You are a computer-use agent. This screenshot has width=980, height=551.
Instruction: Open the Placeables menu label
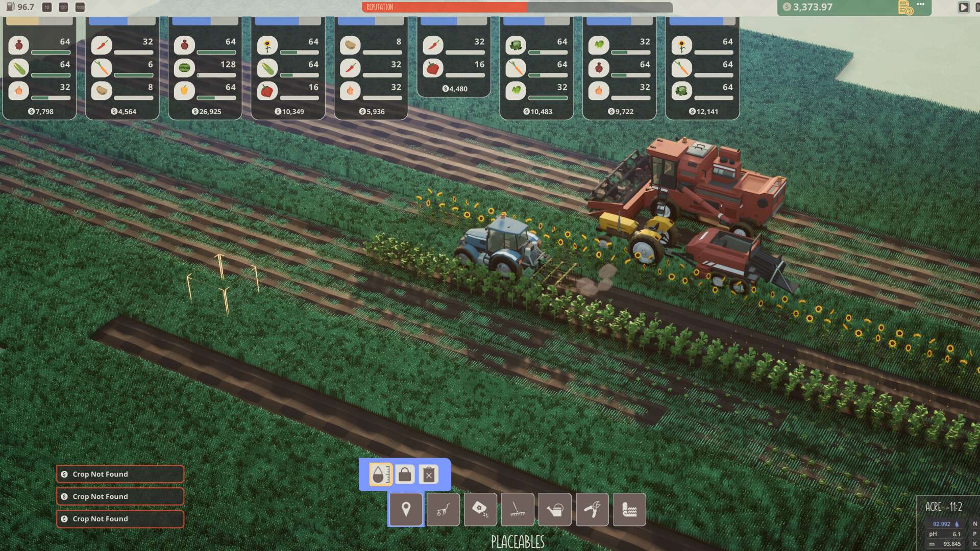[518, 542]
